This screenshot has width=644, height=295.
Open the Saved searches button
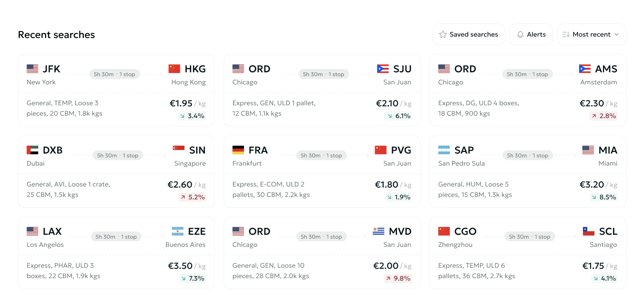(x=468, y=35)
